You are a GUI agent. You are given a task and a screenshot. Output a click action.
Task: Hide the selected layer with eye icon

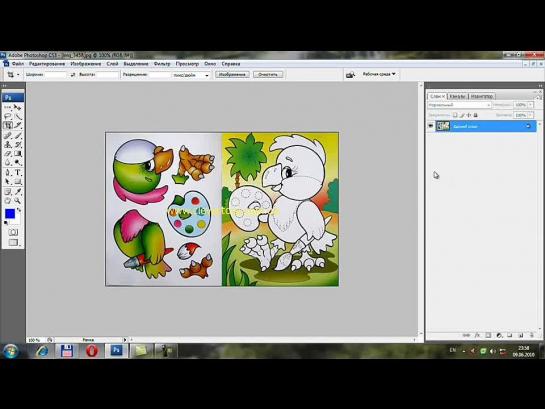(x=431, y=126)
